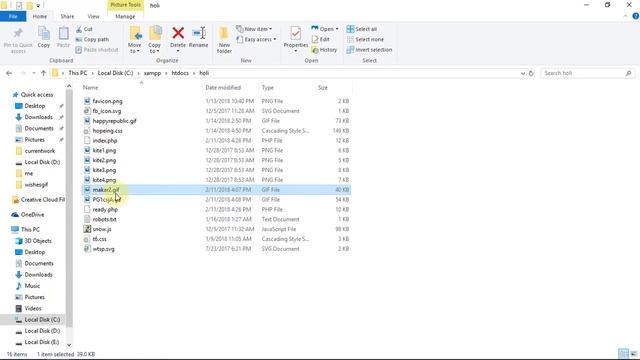Open the Copy to command
The image size is (640, 360).
pyautogui.click(x=155, y=40)
